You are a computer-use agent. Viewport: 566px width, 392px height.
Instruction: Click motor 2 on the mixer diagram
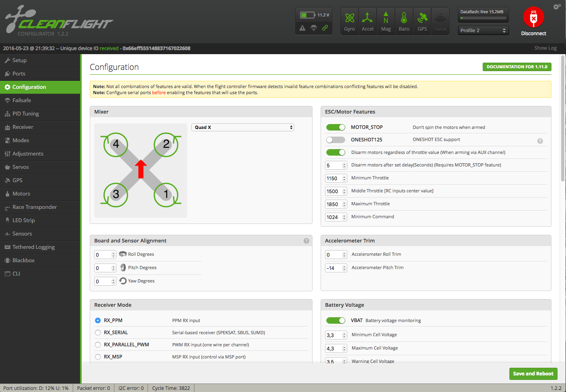tap(166, 144)
